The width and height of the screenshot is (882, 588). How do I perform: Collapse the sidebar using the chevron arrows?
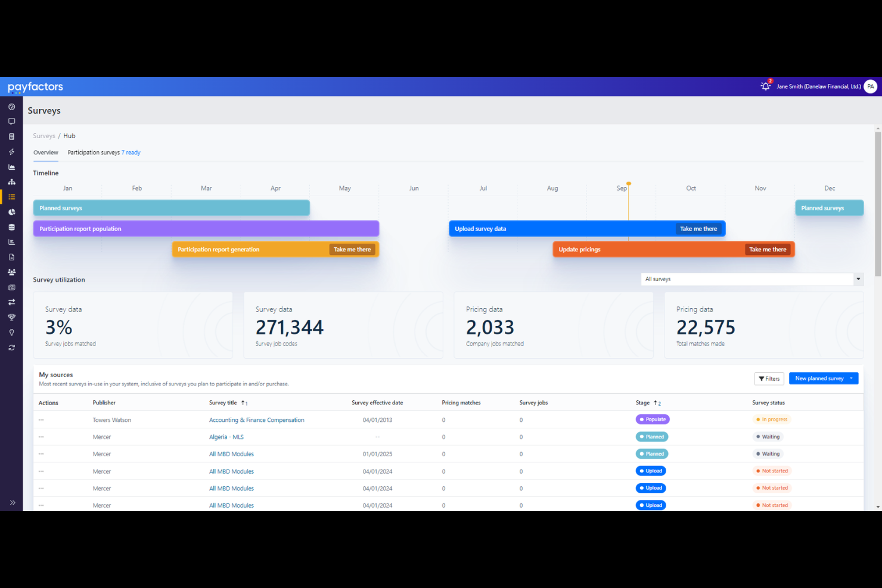12,502
